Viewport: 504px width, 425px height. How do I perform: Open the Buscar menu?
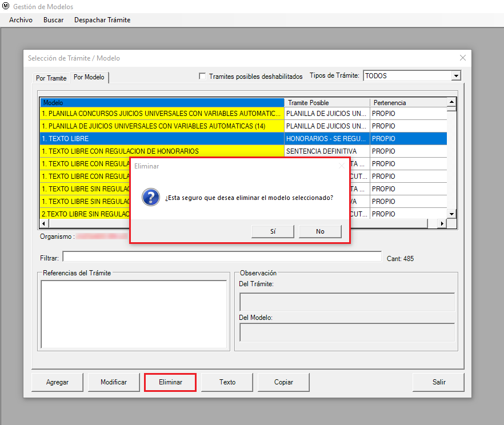pyautogui.click(x=53, y=20)
